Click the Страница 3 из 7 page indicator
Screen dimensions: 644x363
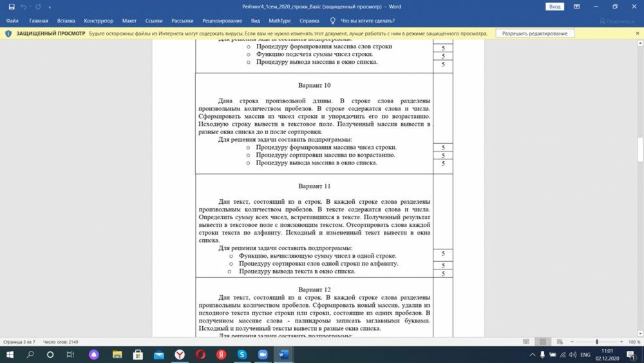pos(19,342)
